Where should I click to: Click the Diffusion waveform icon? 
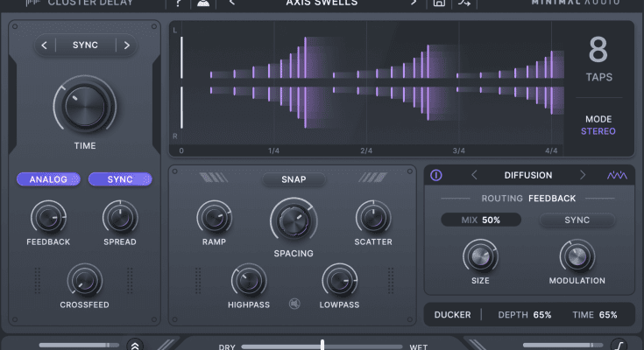pyautogui.click(x=617, y=175)
